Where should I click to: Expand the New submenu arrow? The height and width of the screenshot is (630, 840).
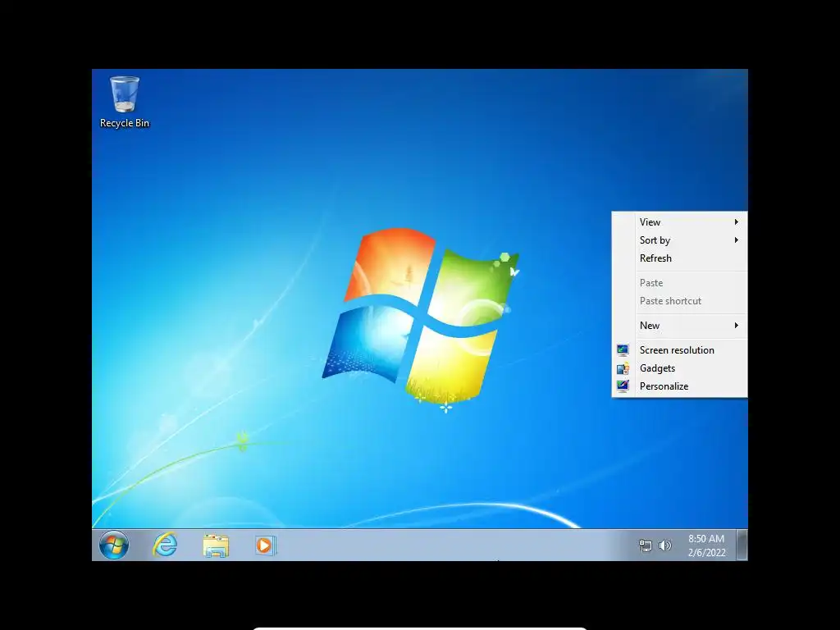point(737,325)
